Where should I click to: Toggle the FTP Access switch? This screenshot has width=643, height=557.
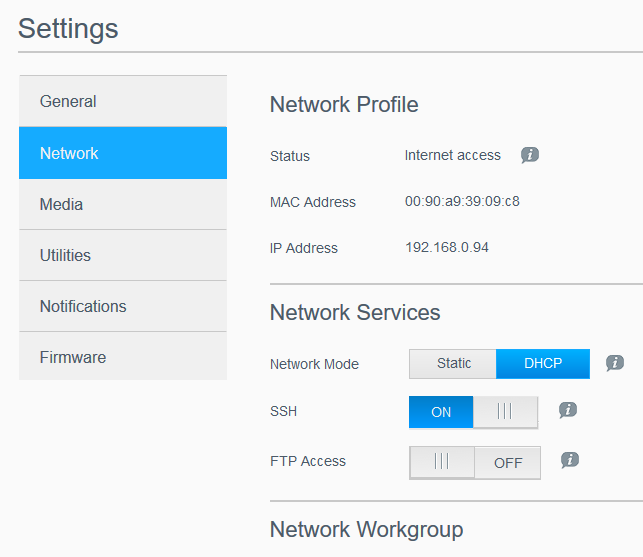coord(475,462)
